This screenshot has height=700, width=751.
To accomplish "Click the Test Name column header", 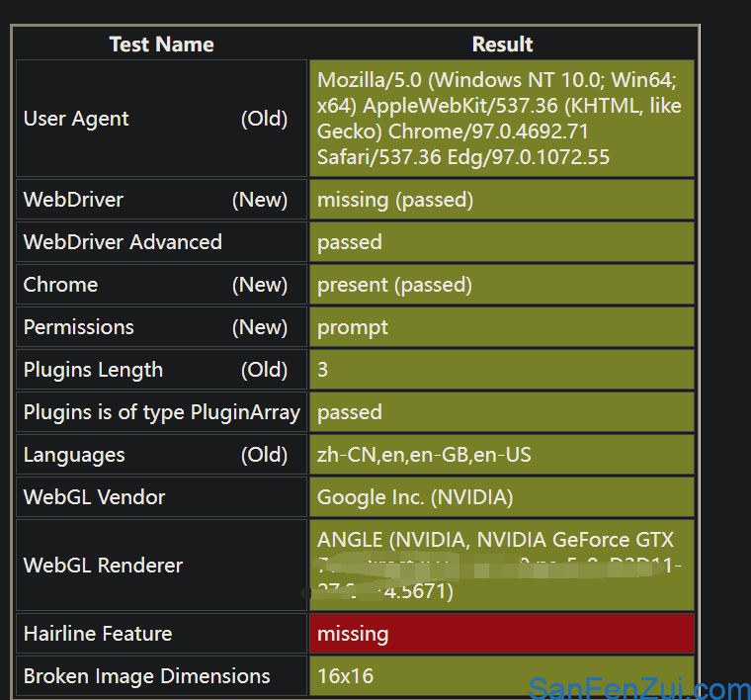I will click(x=161, y=44).
